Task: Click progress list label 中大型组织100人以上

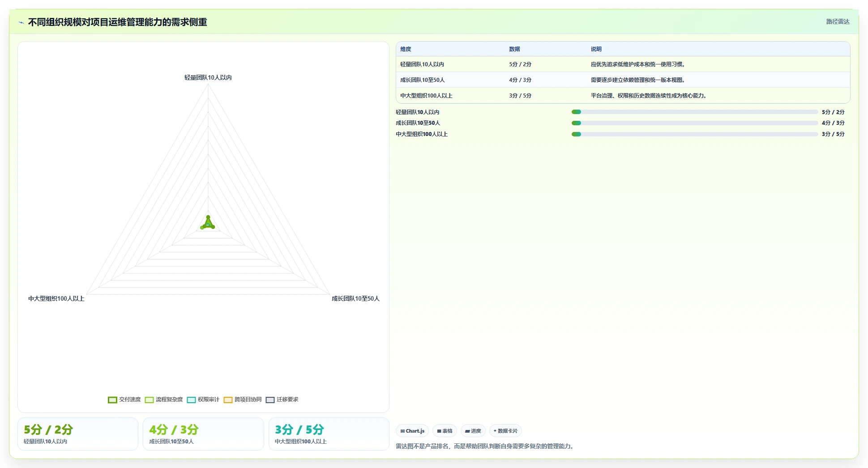Action: (422, 134)
